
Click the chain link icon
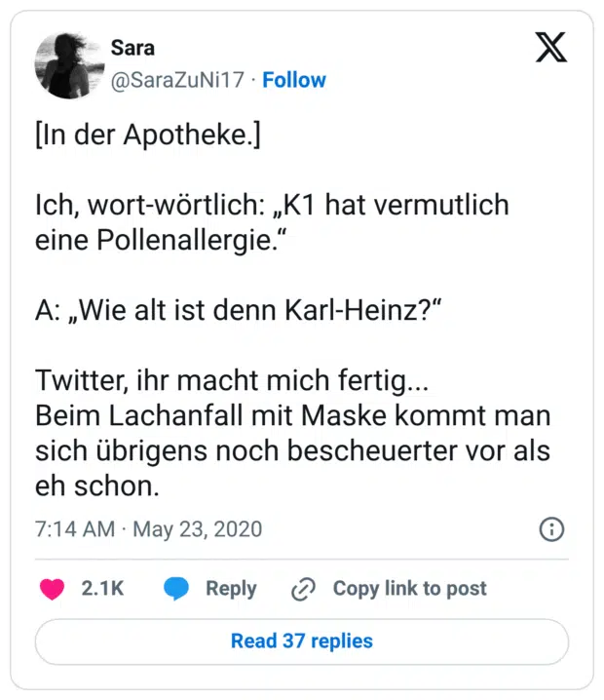[x=304, y=589]
